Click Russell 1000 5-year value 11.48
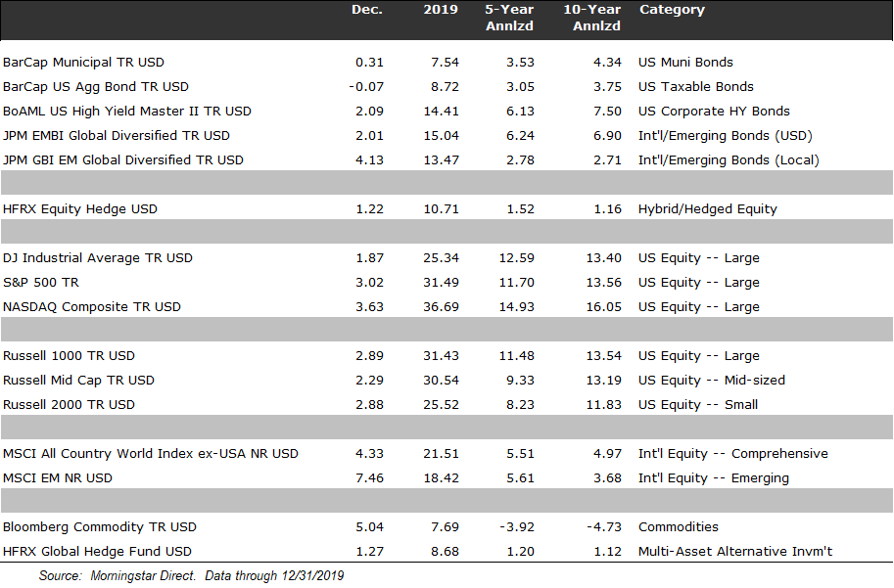The width and height of the screenshot is (894, 588). [x=517, y=356]
